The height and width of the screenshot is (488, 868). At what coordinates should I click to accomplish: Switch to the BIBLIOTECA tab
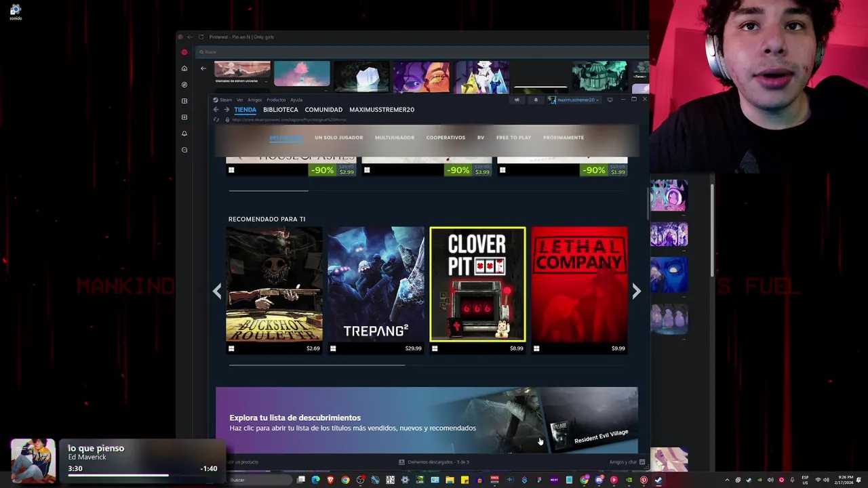tap(281, 110)
